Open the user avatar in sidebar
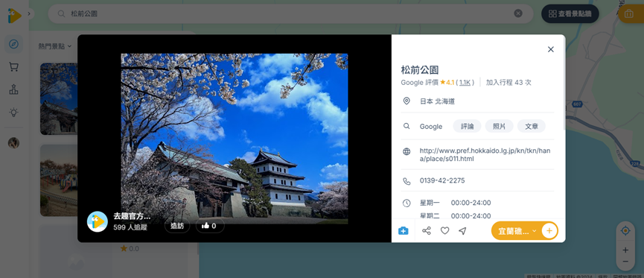This screenshot has height=278, width=644. [13, 142]
